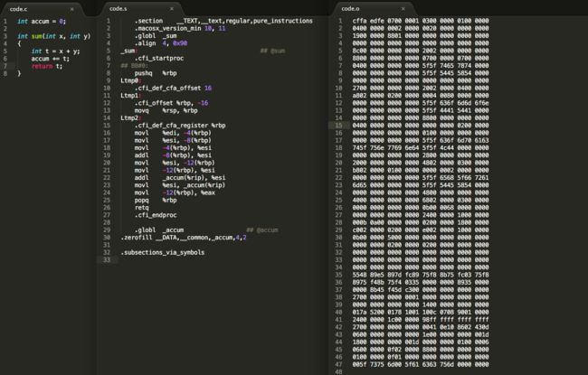Click hex line starting '8975 f48b 75f4'
588x375 pixels.
pos(421,283)
